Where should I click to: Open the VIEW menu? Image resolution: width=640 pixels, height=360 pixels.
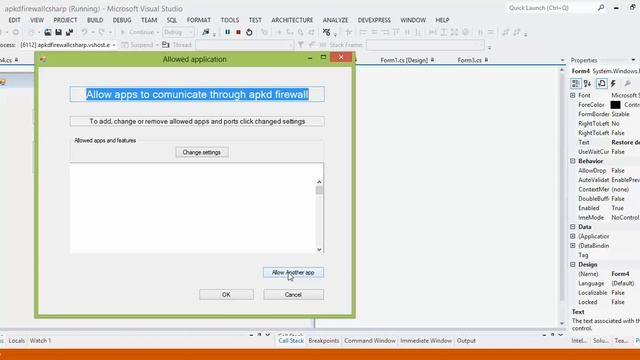tap(37, 20)
